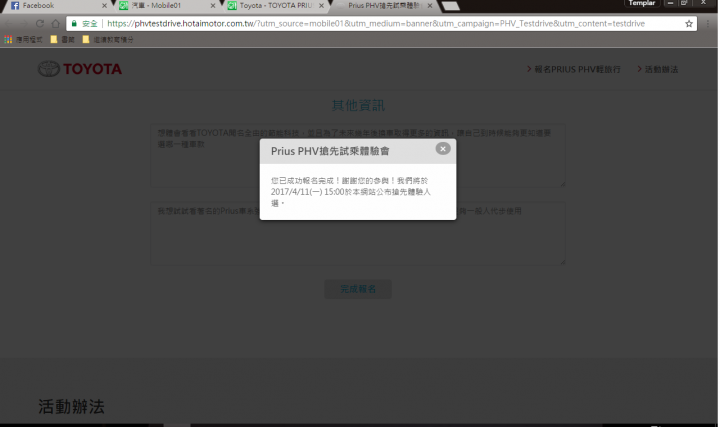Click the 活動辦法 section heading at bottom
Screen dimensions: 720x427
click(x=72, y=407)
